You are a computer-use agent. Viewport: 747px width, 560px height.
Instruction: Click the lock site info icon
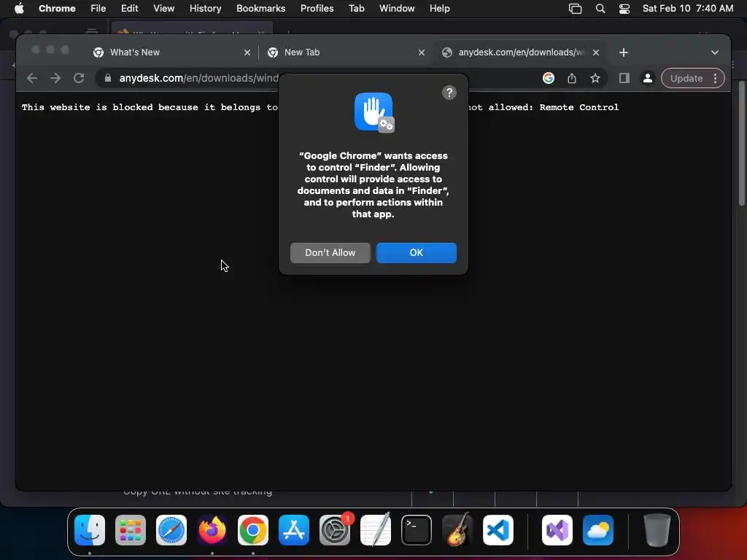click(x=108, y=78)
